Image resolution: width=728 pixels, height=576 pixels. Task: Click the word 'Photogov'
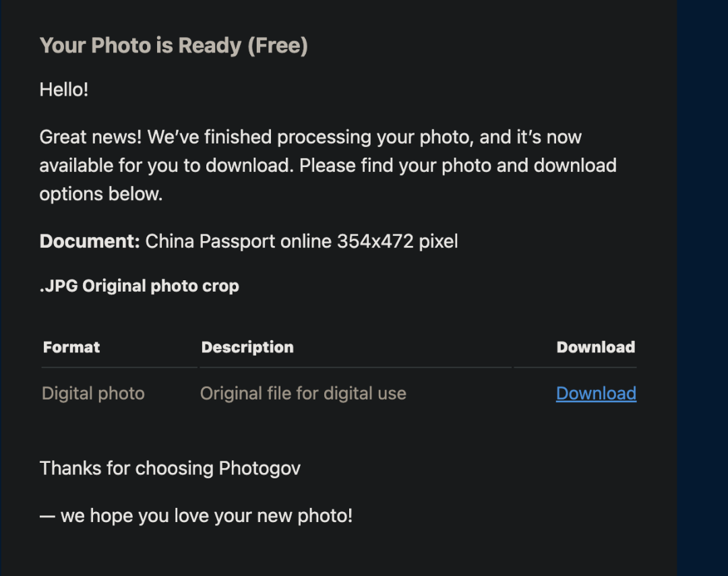pos(260,469)
